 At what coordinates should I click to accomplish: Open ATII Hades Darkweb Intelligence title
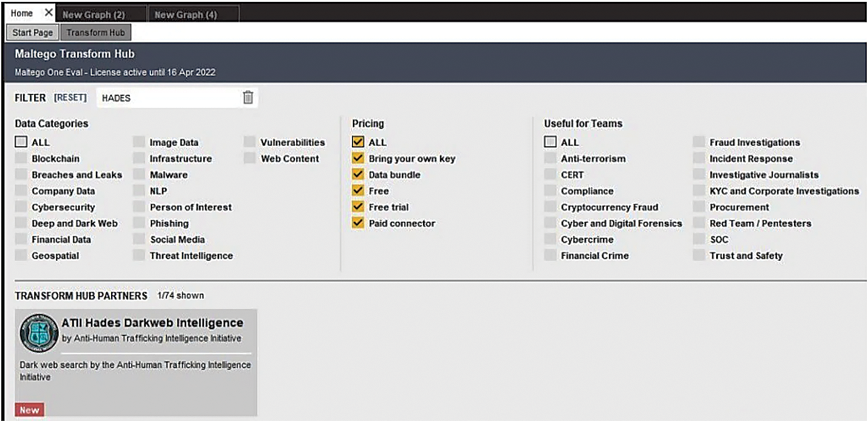tap(152, 323)
